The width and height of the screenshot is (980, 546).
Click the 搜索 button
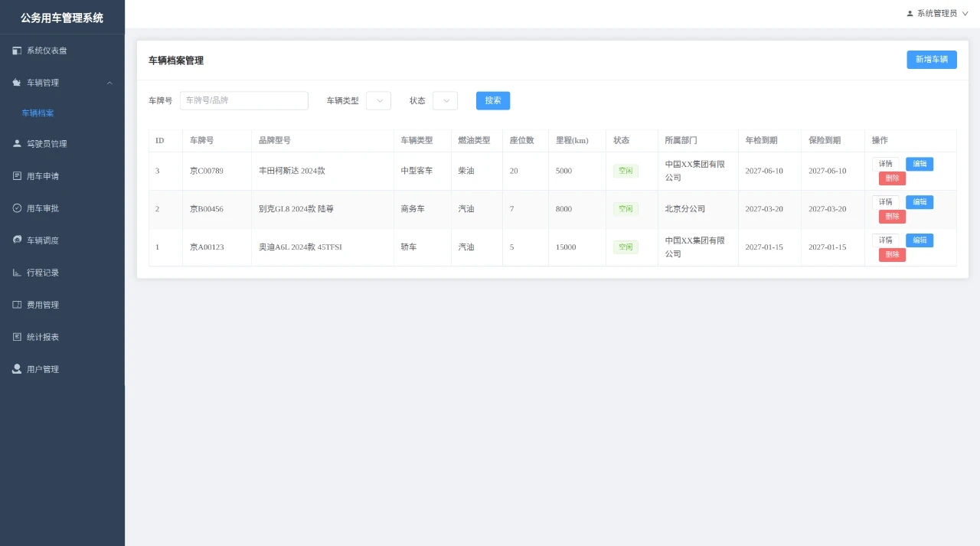493,100
